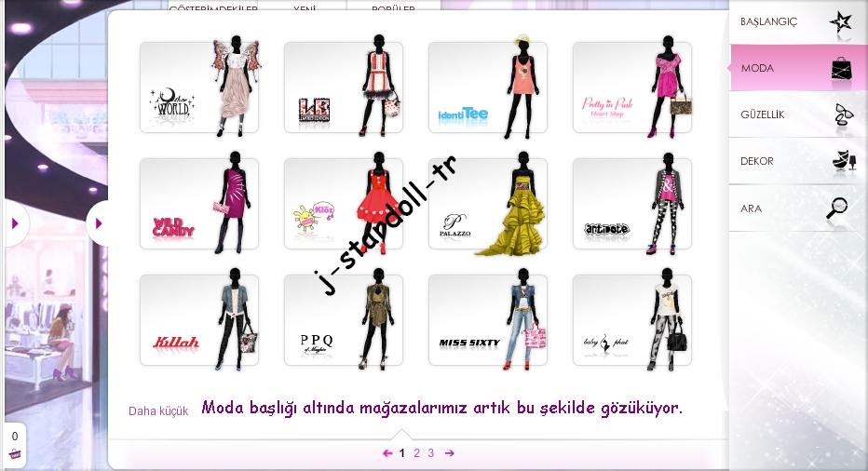Open the Antidote store
Screen dimensions: 868x471
tap(632, 204)
